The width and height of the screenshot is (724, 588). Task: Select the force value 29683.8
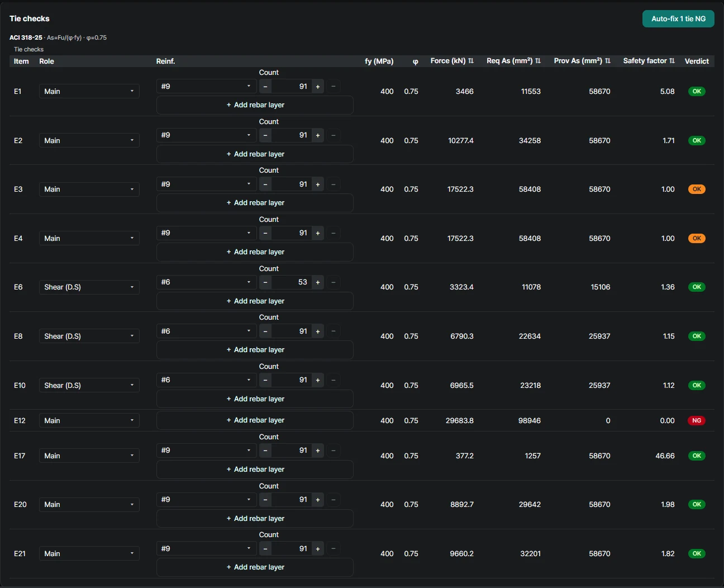pyautogui.click(x=460, y=421)
